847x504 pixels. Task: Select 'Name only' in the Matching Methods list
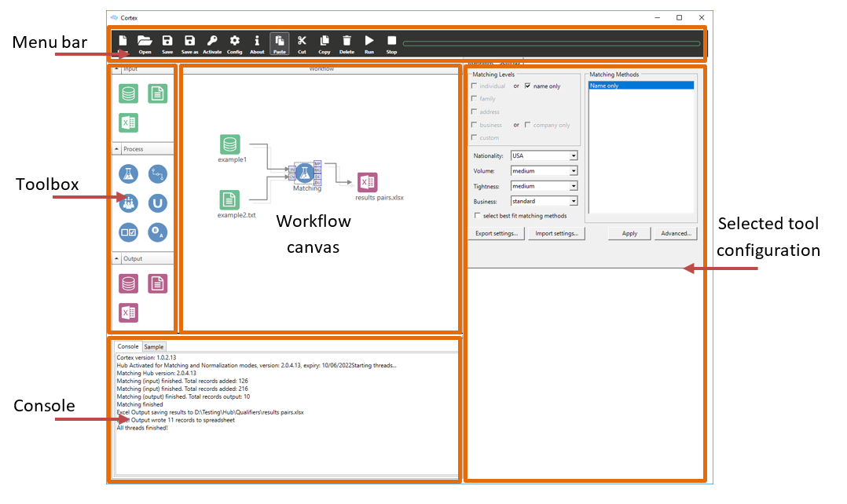tap(640, 86)
